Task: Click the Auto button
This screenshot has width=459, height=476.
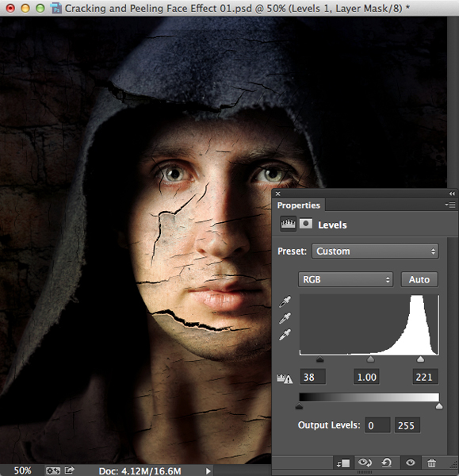Action: coord(419,279)
